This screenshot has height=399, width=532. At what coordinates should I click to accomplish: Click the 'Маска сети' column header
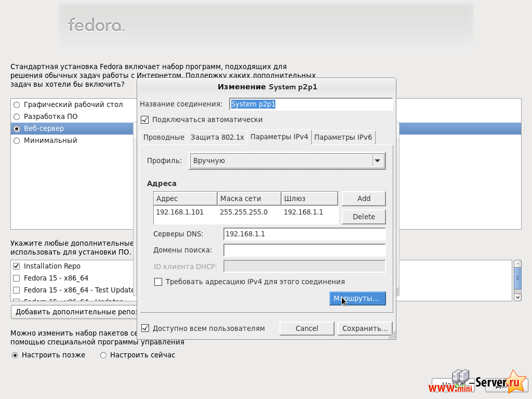(x=249, y=198)
